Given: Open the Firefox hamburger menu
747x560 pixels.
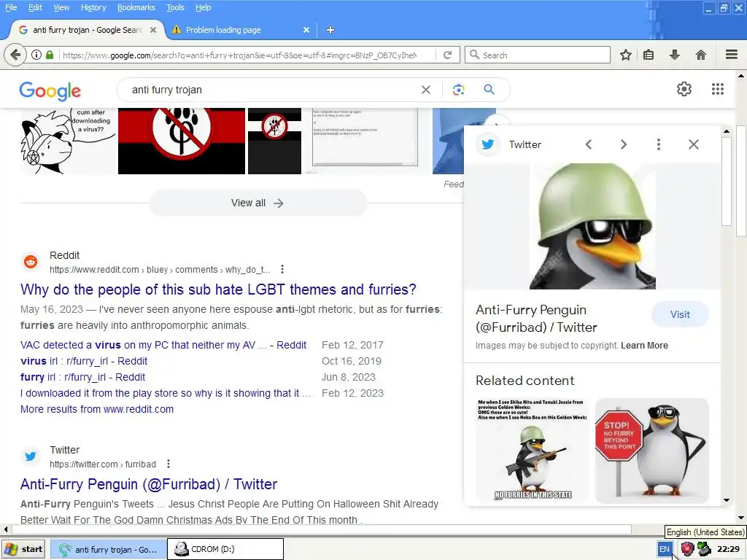Looking at the screenshot, I should (732, 55).
